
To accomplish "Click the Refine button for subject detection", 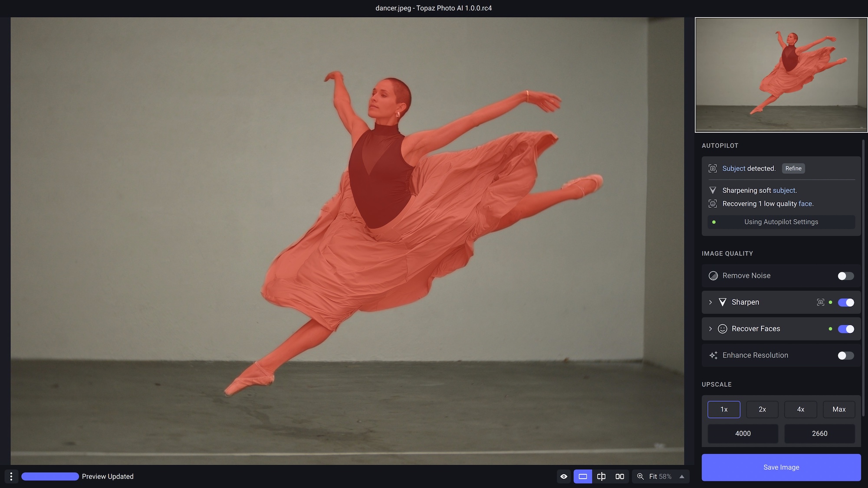I will tap(793, 168).
